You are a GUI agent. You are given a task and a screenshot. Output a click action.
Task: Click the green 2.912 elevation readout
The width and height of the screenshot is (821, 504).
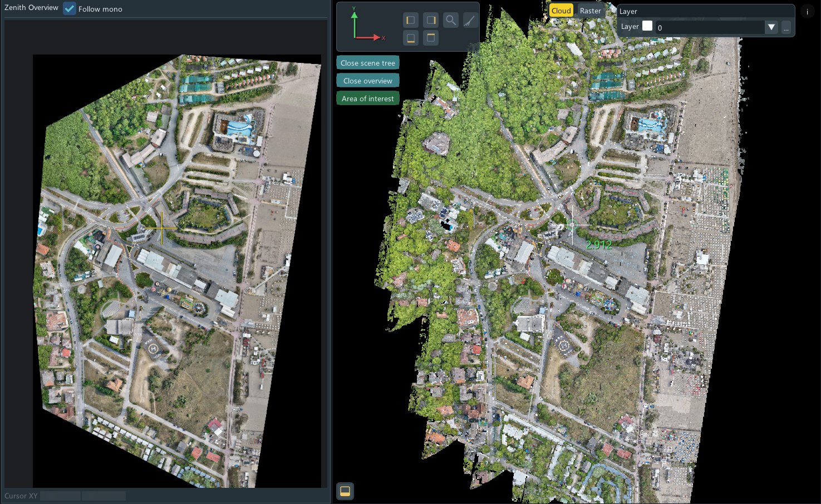click(x=599, y=245)
